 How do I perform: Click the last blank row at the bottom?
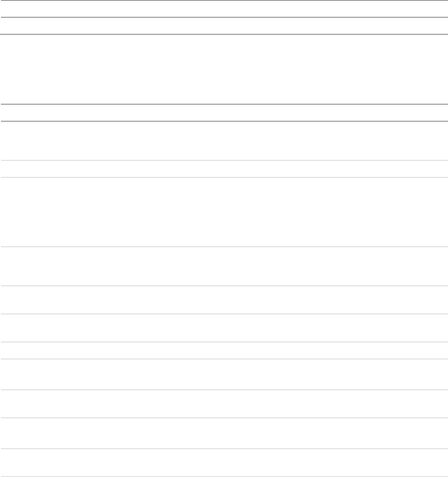coord(224,463)
